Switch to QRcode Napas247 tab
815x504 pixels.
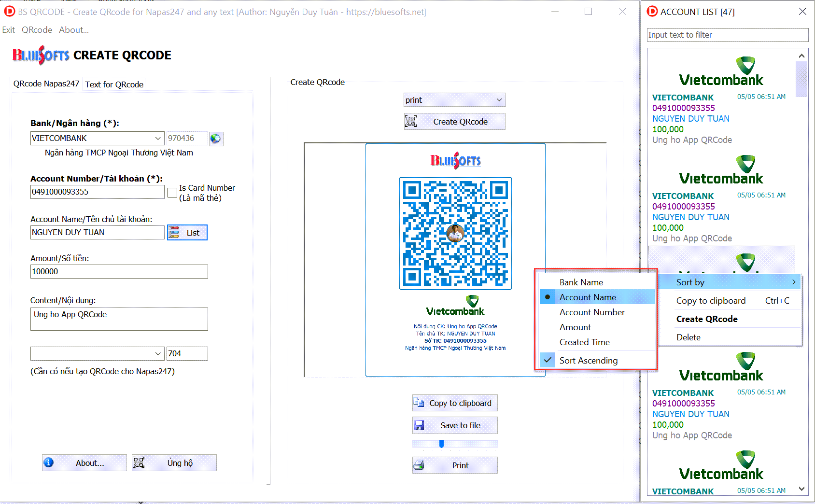(46, 84)
